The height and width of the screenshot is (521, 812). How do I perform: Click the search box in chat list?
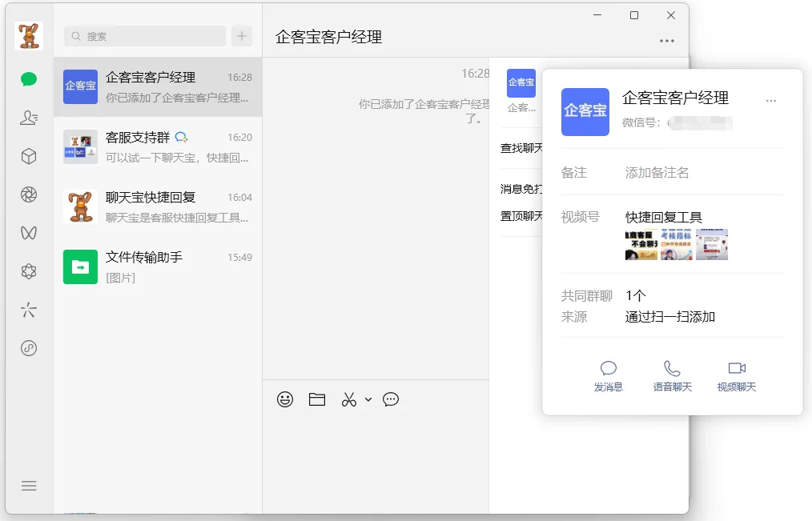tap(145, 36)
